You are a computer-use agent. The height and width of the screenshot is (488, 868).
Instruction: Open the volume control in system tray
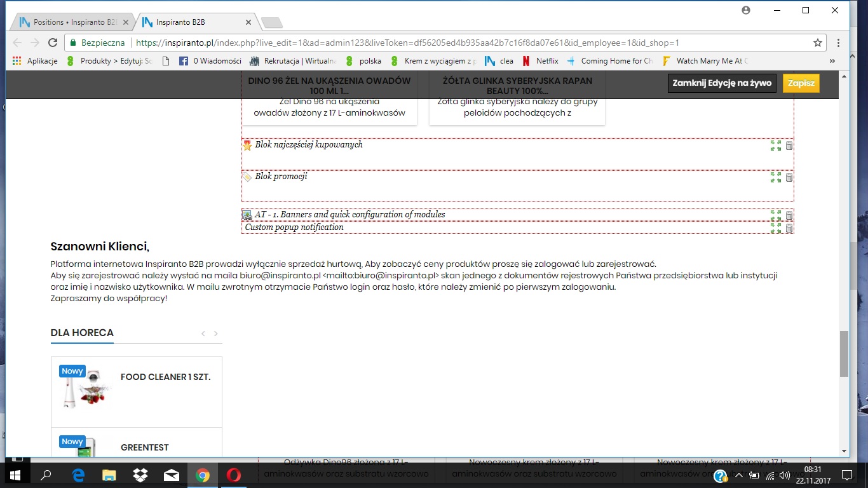(x=785, y=475)
